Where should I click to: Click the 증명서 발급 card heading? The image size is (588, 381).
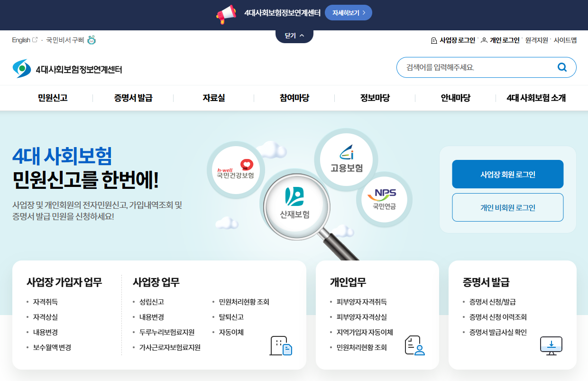pyautogui.click(x=486, y=282)
